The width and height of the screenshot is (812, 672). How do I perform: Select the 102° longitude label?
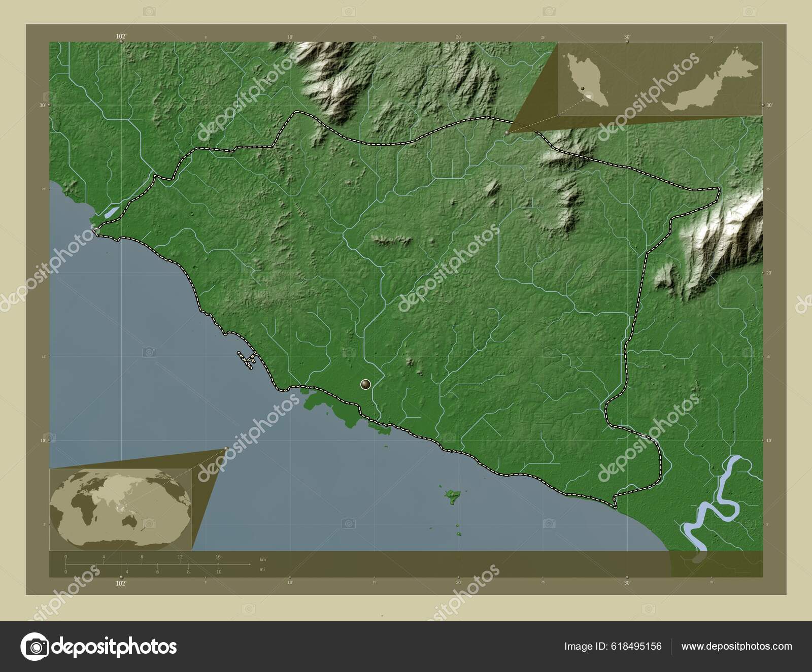click(120, 37)
